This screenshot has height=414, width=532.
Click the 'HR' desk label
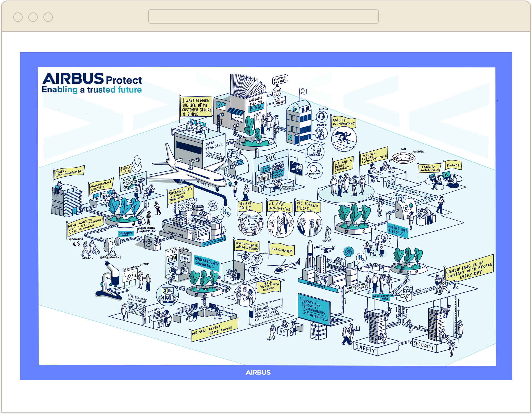[x=282, y=331]
